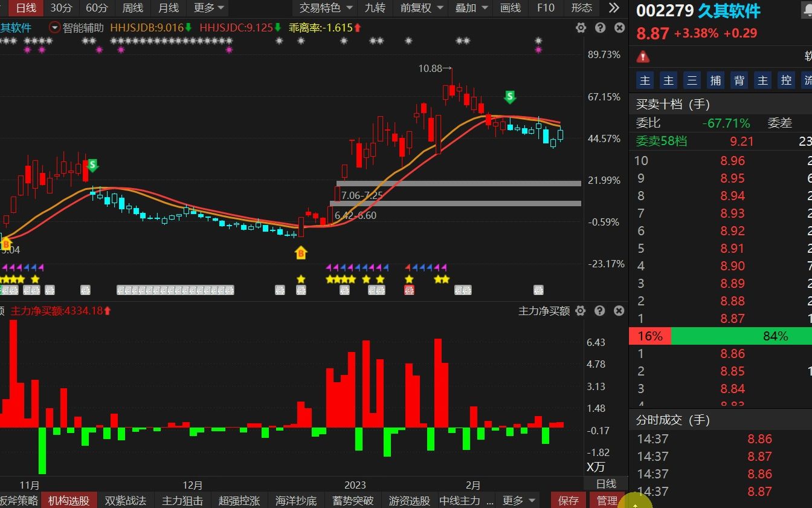The image size is (812, 508).
Task: Click the red warning triangle icon
Action: pyautogui.click(x=643, y=57)
